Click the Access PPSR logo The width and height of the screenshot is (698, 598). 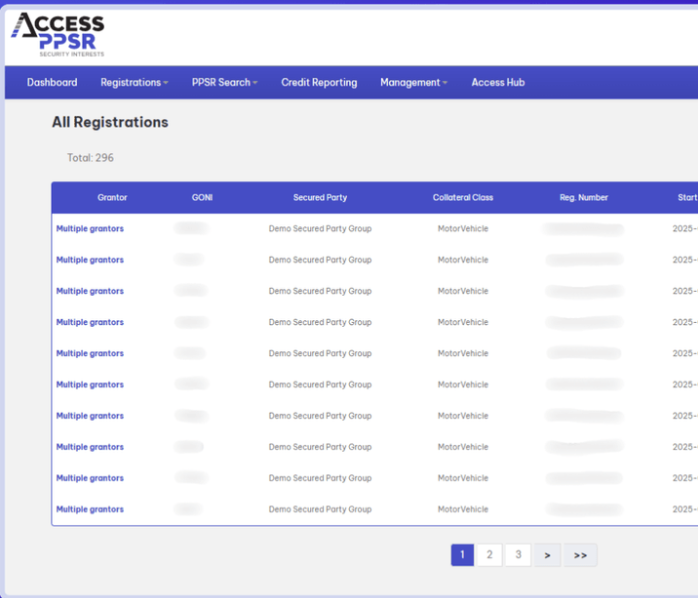[x=57, y=35]
